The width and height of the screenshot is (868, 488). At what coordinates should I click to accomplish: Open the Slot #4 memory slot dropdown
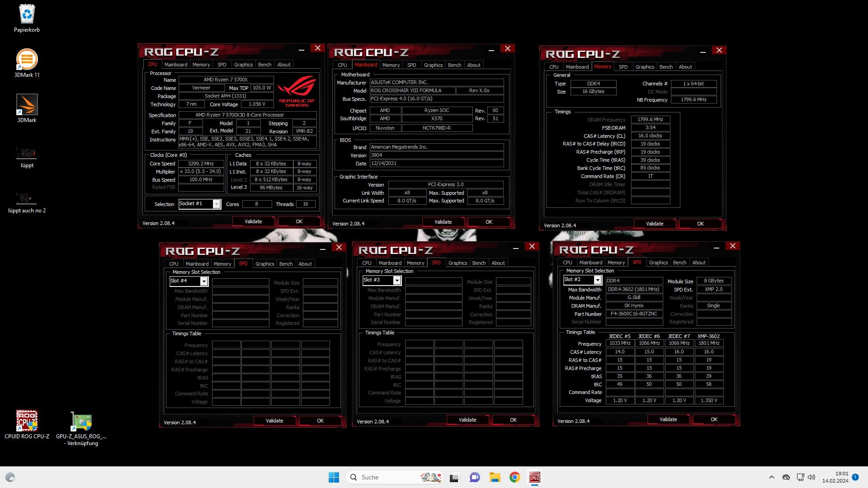coord(189,281)
